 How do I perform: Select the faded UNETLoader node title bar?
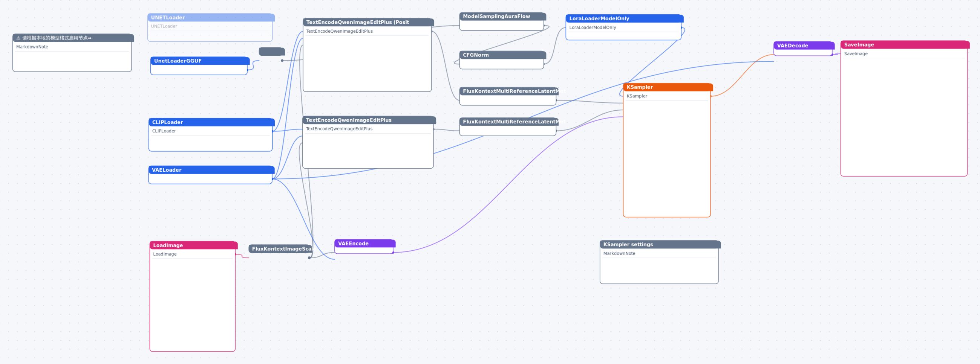tap(211, 17)
